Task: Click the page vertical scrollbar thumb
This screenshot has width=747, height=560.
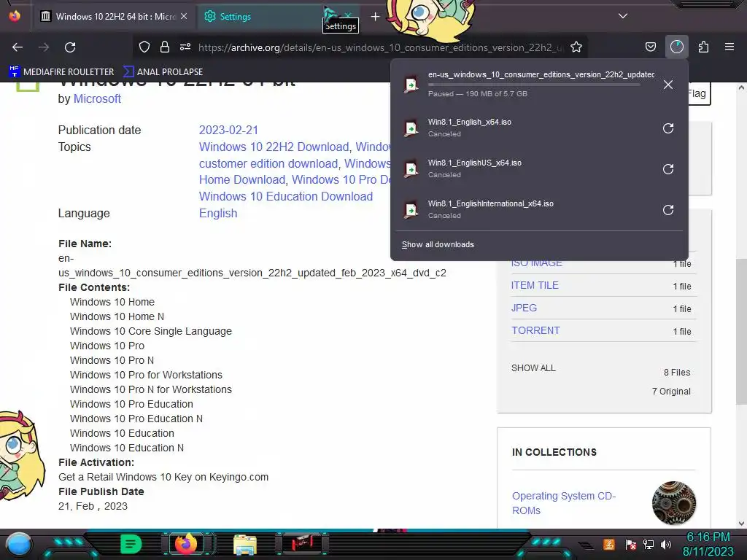Action: pos(741,332)
